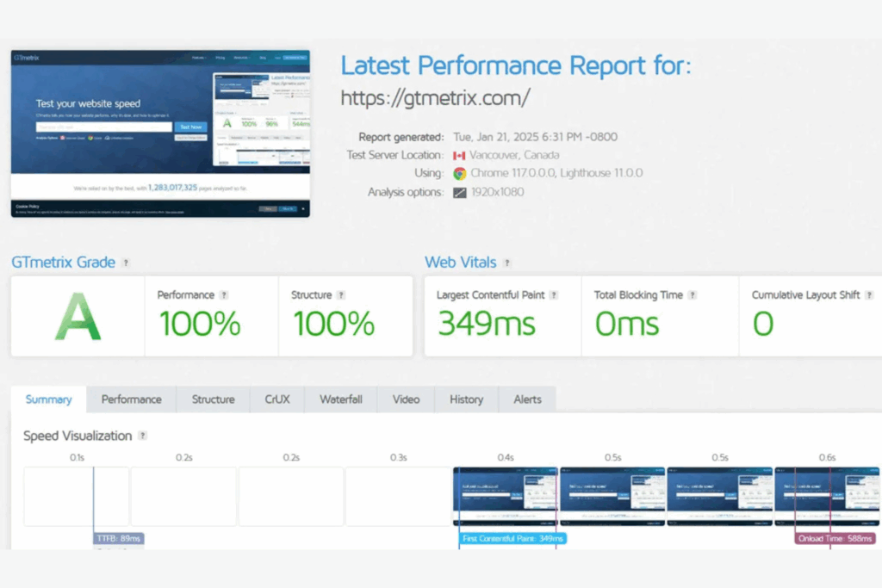
Task: Open the Alerts tab
Action: 527,399
